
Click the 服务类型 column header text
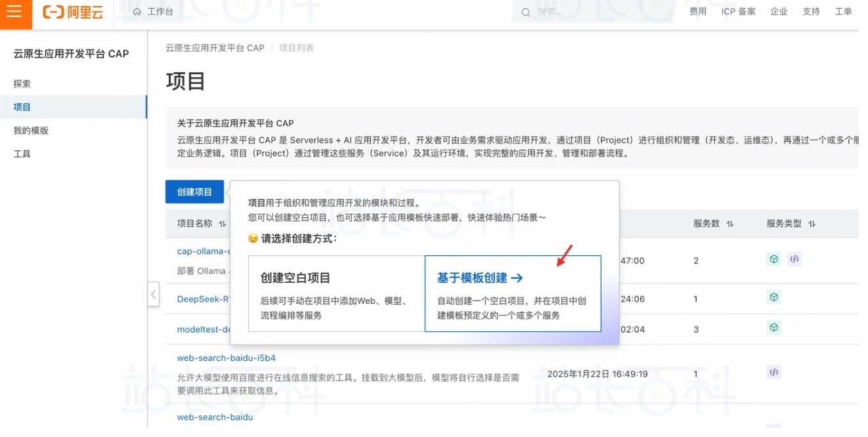784,224
